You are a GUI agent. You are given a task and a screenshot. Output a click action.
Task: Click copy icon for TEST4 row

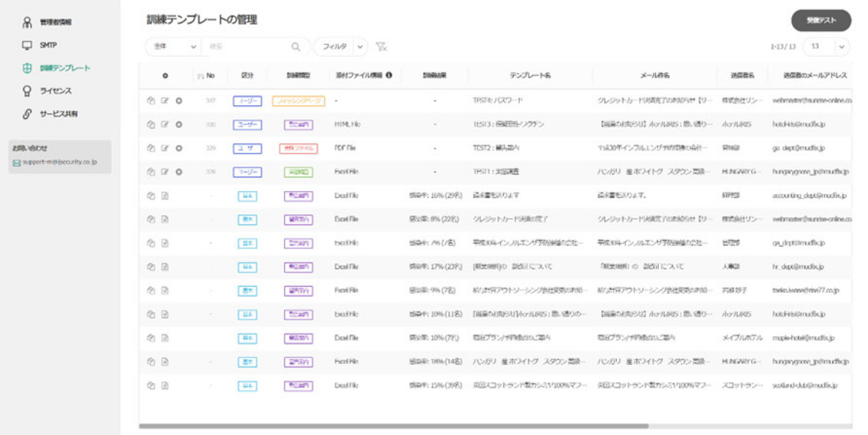pos(150,100)
